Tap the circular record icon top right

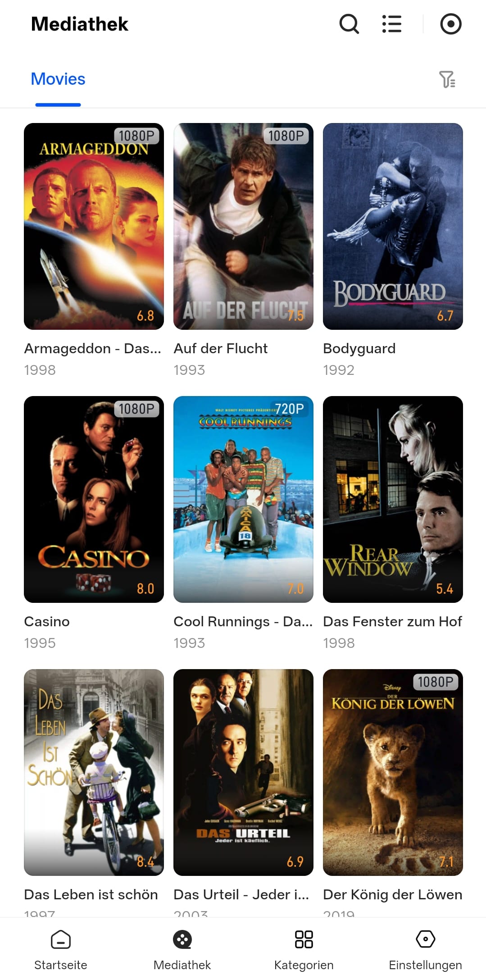[451, 24]
